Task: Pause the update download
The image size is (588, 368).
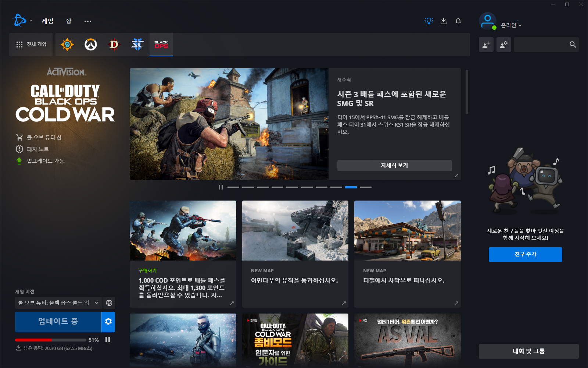Action: 108,340
